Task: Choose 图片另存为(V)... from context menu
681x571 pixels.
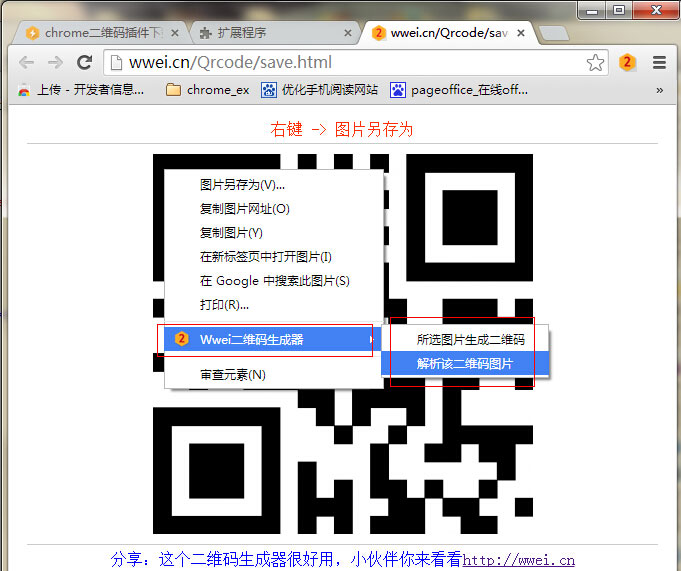Action: click(x=274, y=185)
